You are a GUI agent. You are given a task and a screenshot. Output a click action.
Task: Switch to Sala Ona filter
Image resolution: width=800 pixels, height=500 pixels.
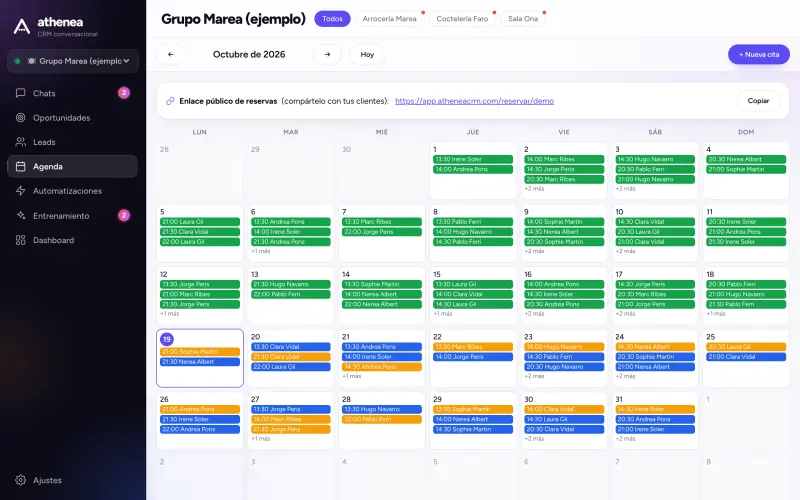pyautogui.click(x=523, y=18)
